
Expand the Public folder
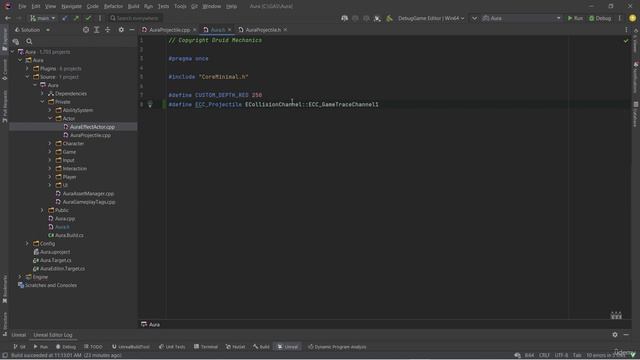[42, 210]
